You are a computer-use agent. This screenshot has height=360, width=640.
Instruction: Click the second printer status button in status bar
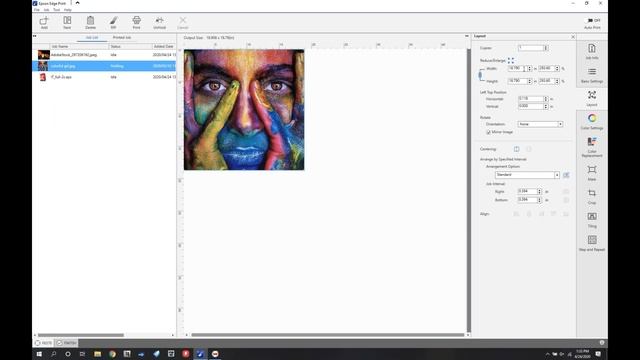click(67, 343)
